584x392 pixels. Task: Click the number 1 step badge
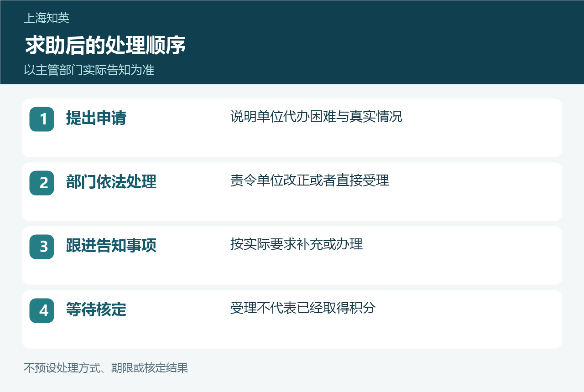(42, 119)
